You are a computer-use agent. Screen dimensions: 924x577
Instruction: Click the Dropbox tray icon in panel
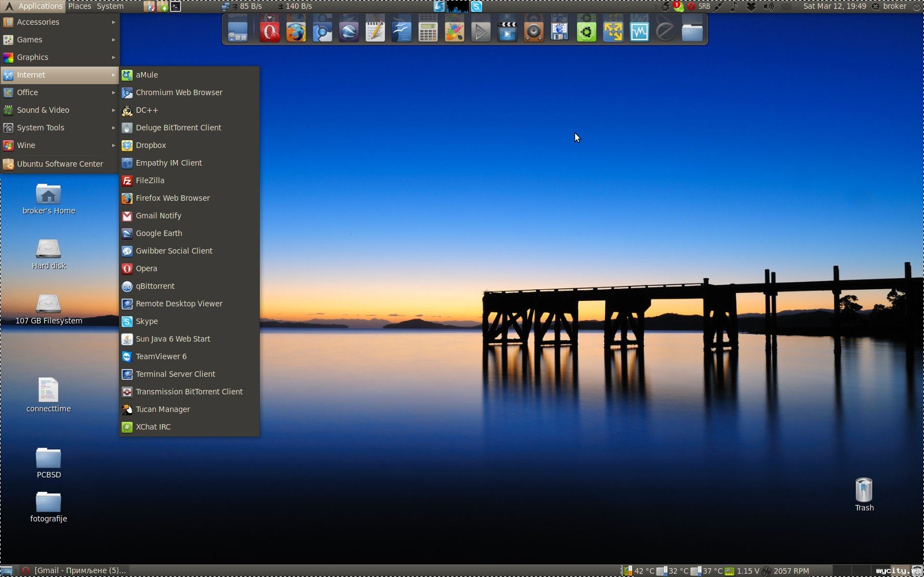751,7
